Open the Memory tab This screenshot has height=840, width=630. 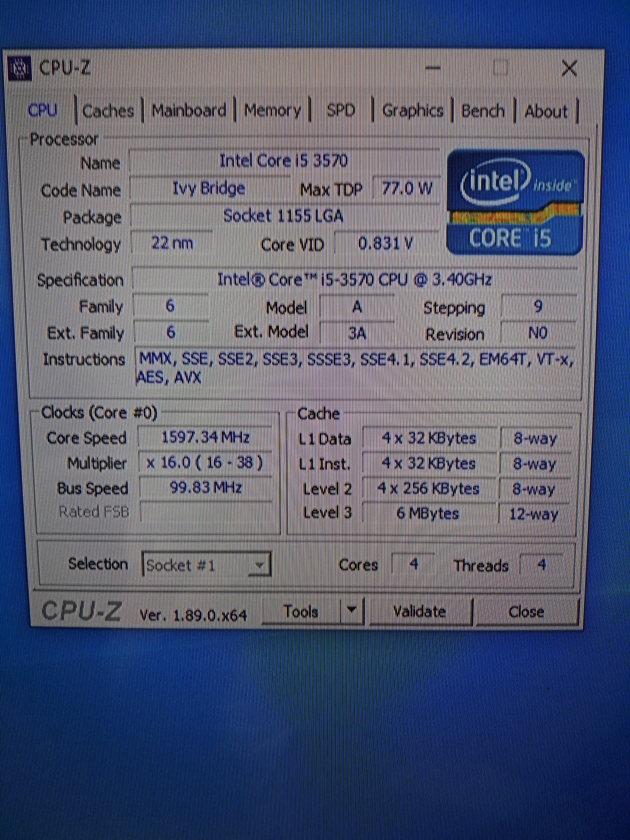point(272,110)
